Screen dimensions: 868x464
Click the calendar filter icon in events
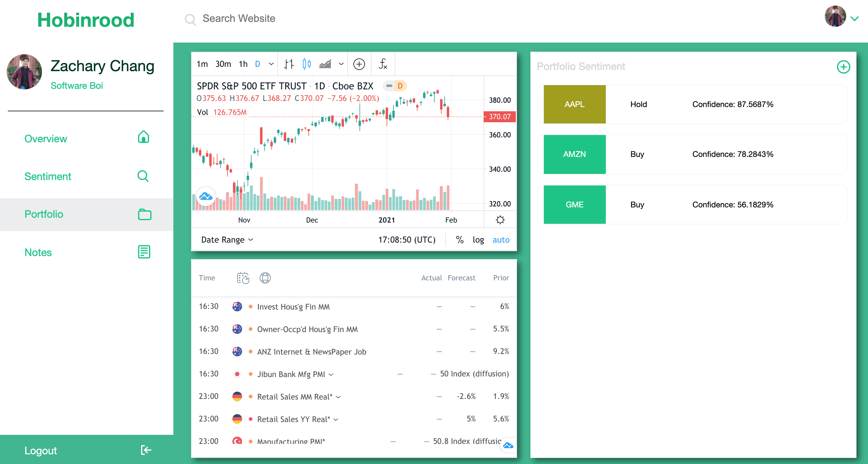(243, 278)
